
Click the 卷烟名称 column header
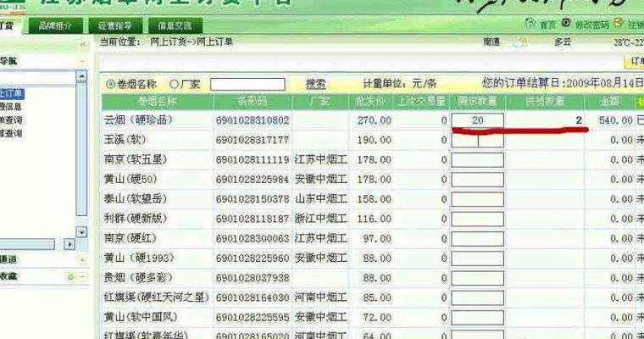(x=158, y=102)
